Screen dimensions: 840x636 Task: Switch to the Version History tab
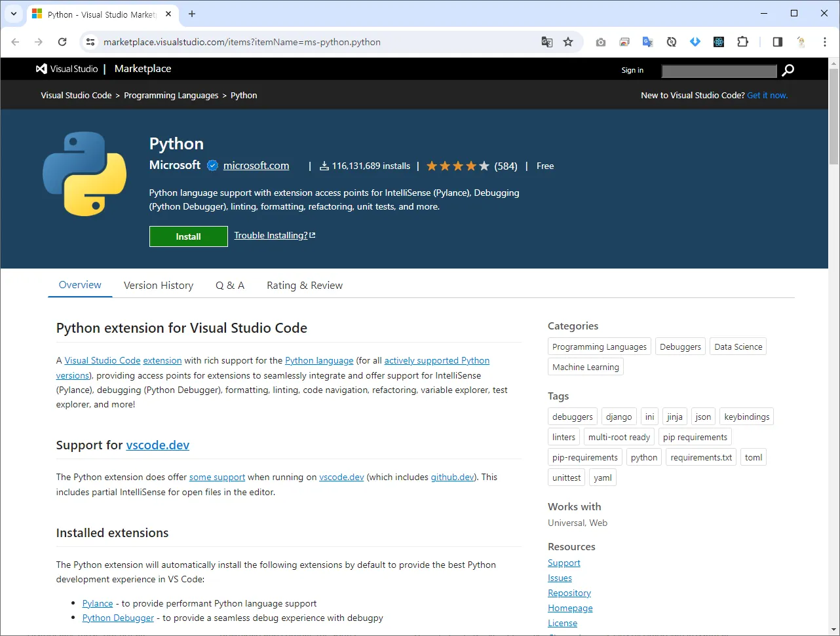click(159, 286)
